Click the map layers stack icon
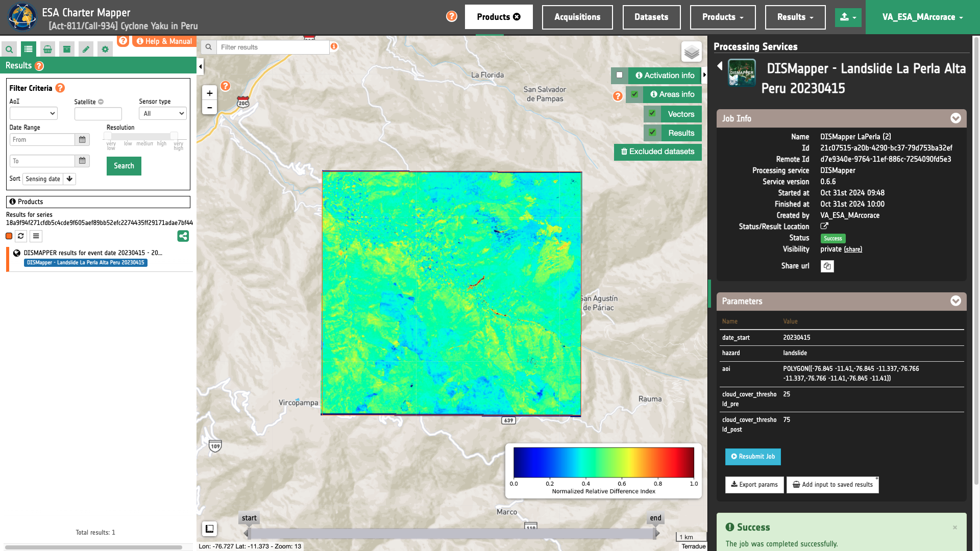The image size is (980, 551). [691, 52]
